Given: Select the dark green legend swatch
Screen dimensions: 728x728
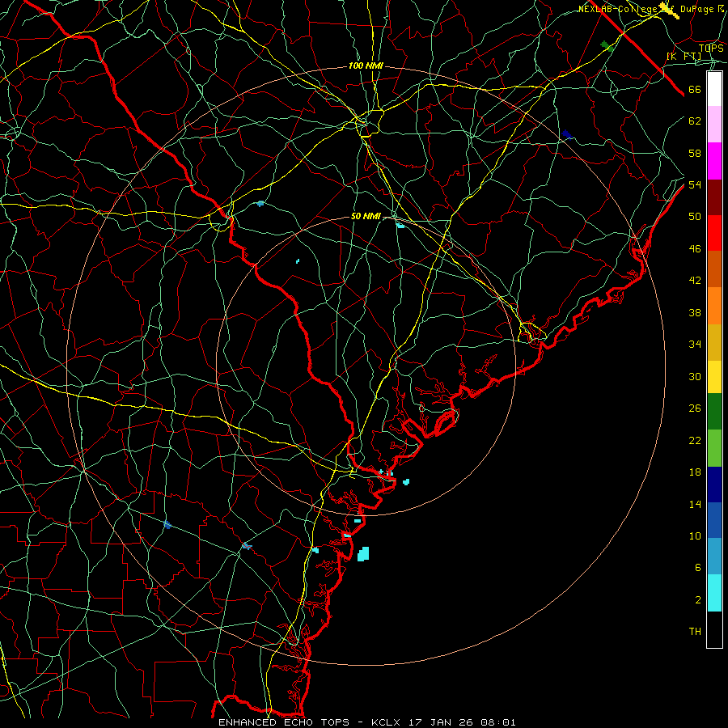Looking at the screenshot, I should coord(714,412).
